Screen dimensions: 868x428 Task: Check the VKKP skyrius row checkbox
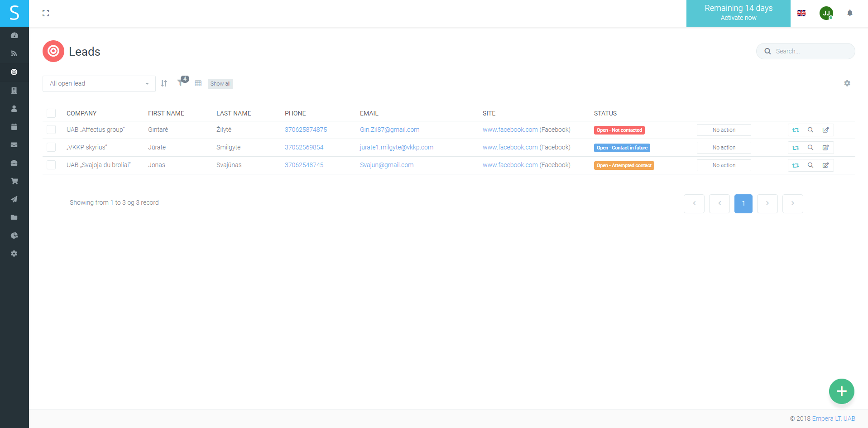pos(51,147)
